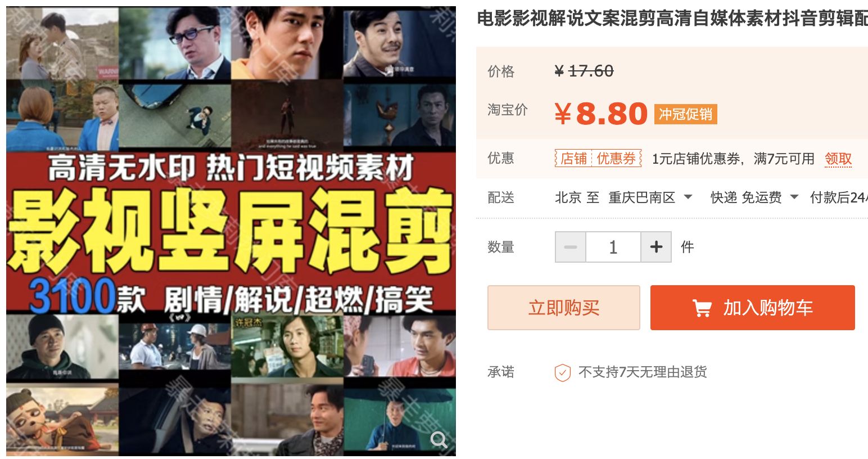The image size is (868, 459).
Task: Select the quantity input field
Action: point(613,247)
